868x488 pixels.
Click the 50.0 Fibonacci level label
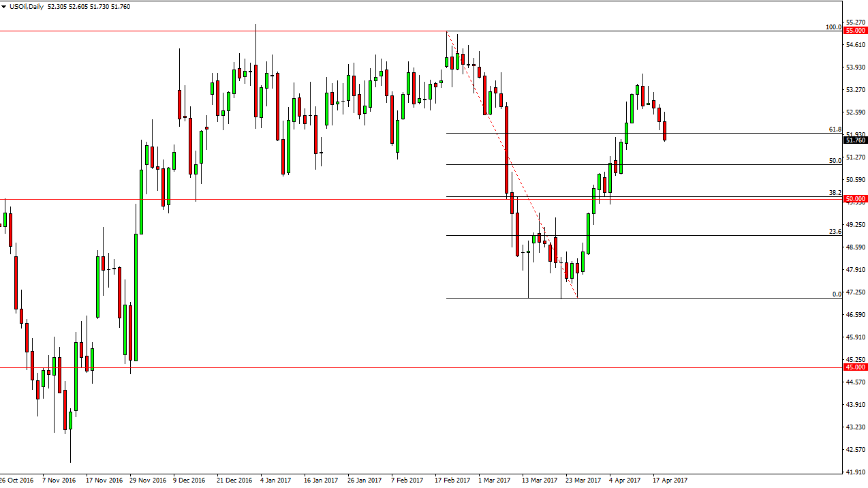(x=835, y=161)
